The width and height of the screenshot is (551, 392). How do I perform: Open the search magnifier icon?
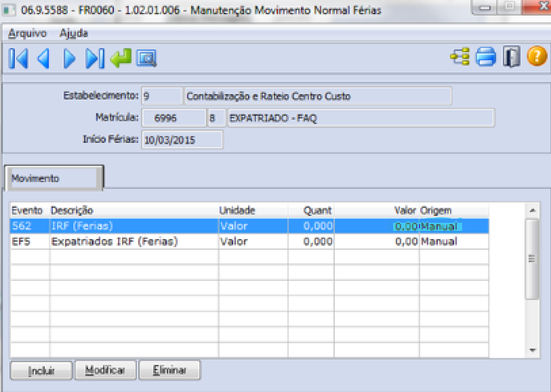[146, 58]
